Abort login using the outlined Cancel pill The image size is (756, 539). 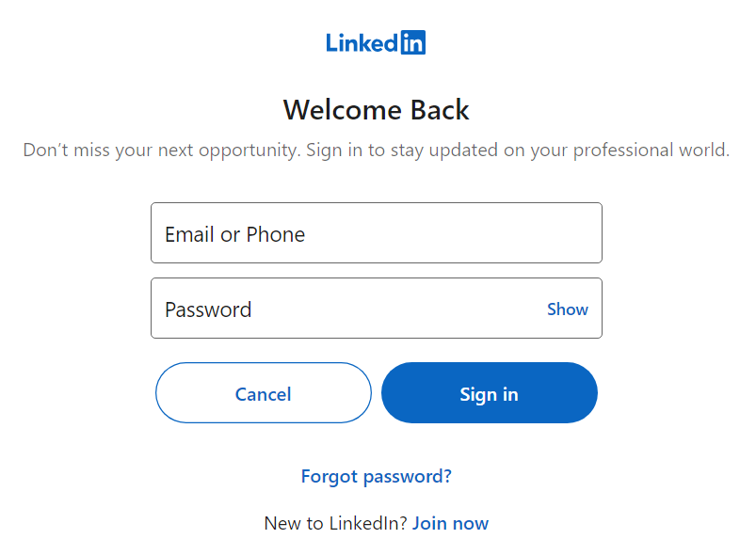pos(264,392)
